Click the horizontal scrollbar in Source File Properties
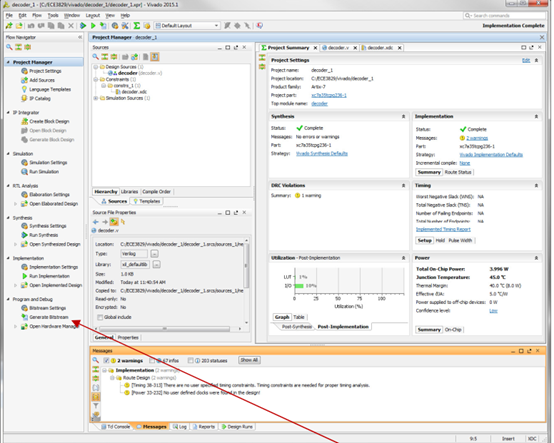The height and width of the screenshot is (443, 554). (164, 329)
